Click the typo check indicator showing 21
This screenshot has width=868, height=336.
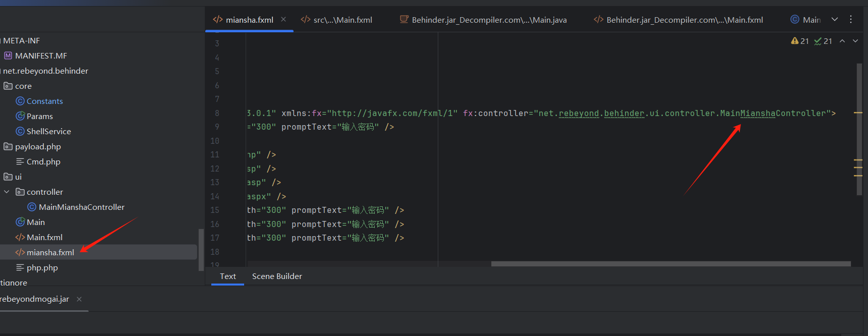[x=823, y=41]
